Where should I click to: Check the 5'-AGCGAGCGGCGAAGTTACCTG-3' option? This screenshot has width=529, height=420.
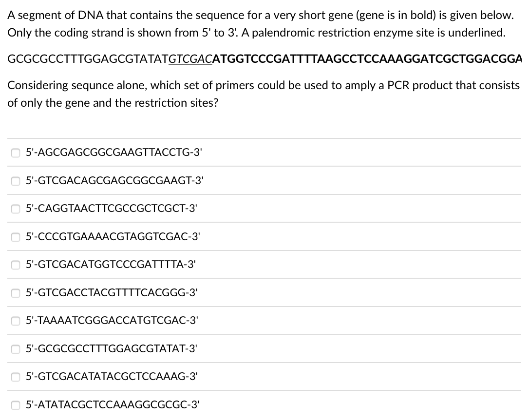pyautogui.click(x=16, y=153)
